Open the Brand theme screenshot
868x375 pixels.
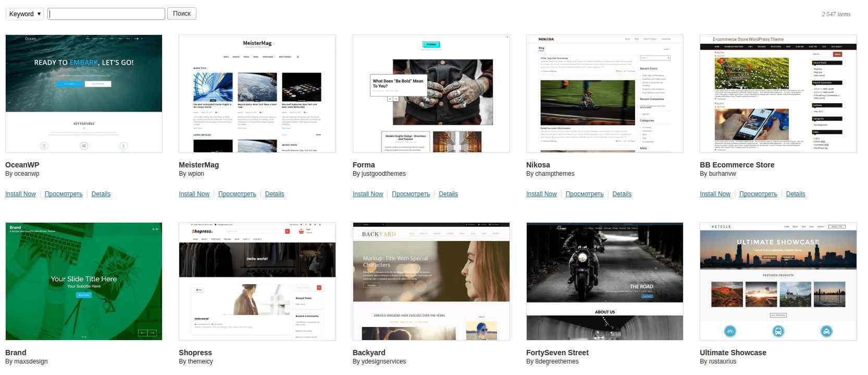click(x=84, y=282)
